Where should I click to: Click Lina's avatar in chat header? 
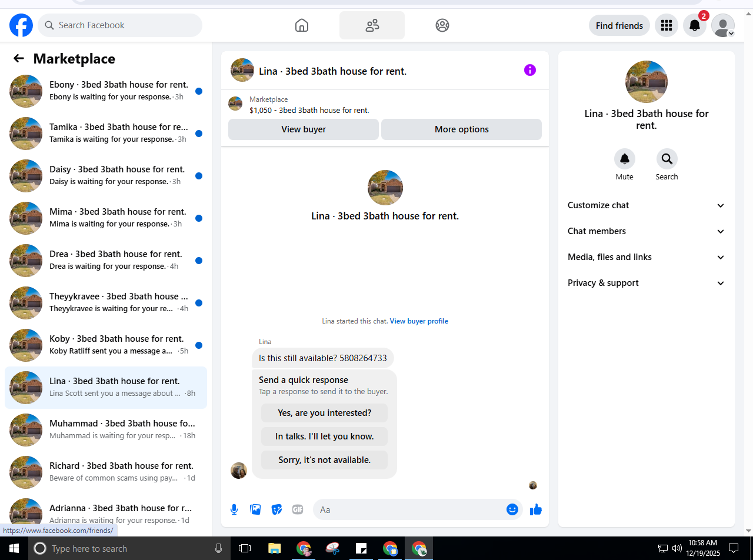pyautogui.click(x=242, y=70)
